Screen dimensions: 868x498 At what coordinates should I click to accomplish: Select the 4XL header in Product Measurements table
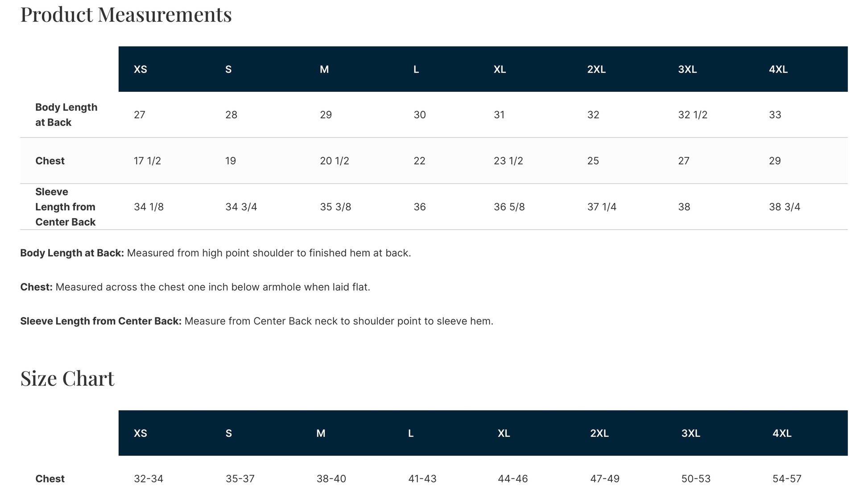[778, 70]
